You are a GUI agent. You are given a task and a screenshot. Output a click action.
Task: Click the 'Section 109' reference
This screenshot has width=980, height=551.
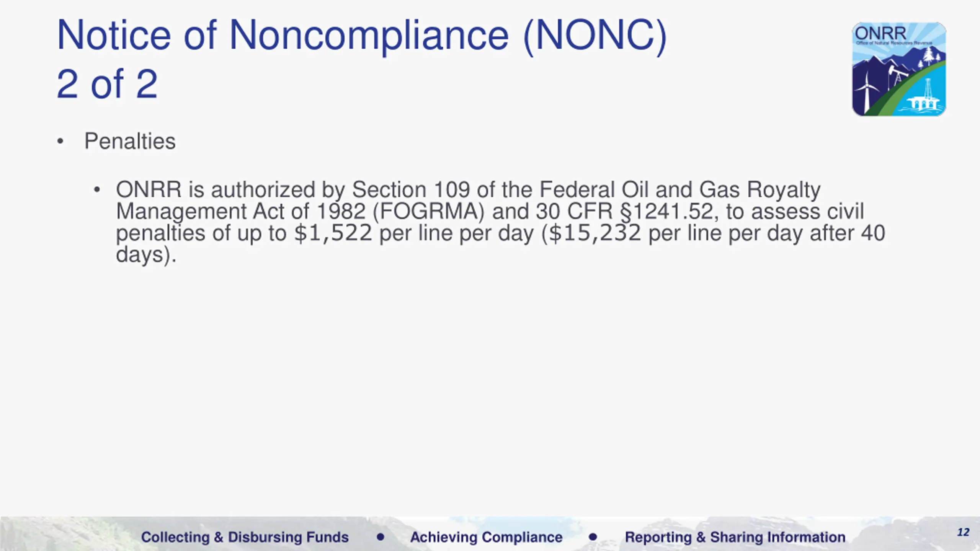411,189
